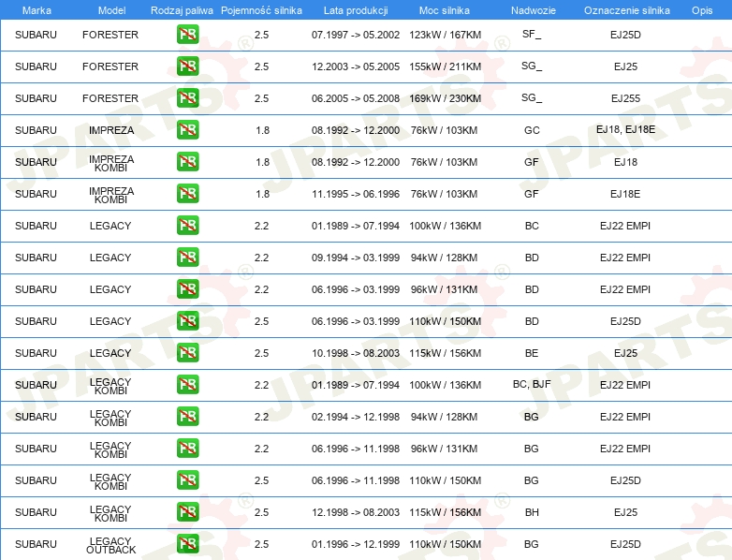Select the power value 155kW / 211KM
Viewport: 732px width, 560px height.
[x=445, y=66]
